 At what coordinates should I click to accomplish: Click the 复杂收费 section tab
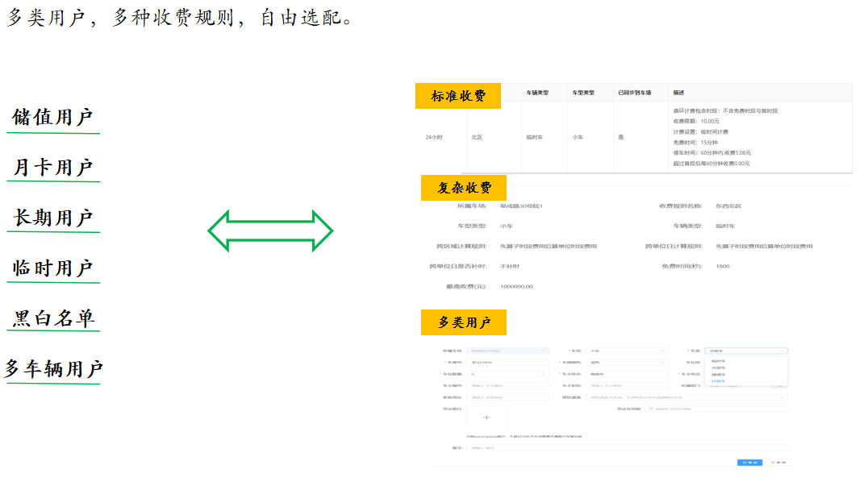coord(463,187)
